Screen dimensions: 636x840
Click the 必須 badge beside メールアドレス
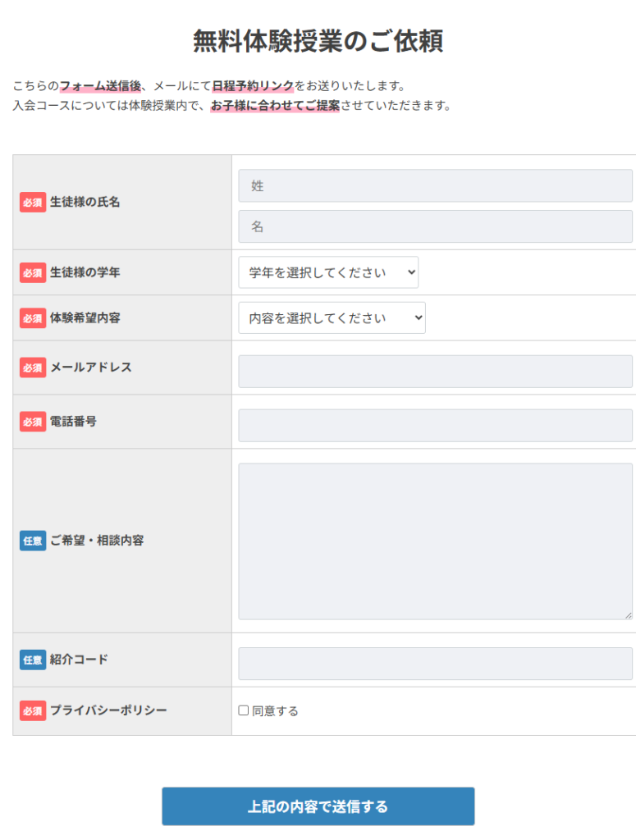pyautogui.click(x=33, y=367)
